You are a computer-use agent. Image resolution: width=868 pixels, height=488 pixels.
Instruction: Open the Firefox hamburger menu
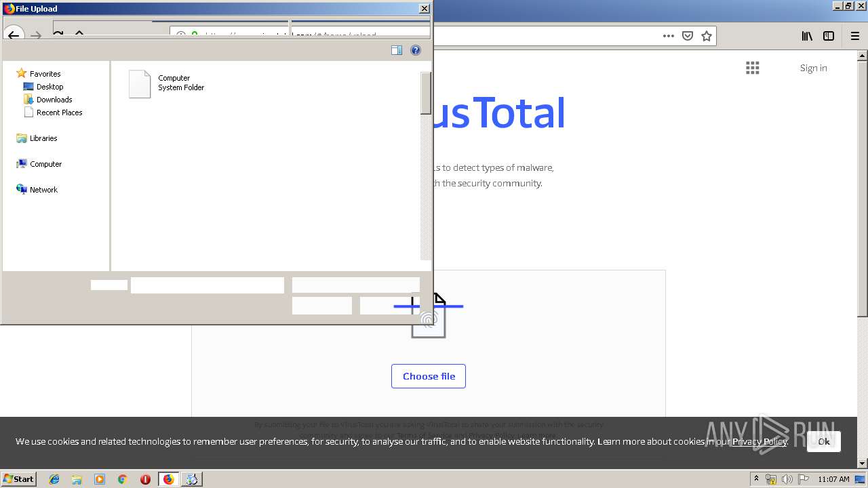point(854,37)
